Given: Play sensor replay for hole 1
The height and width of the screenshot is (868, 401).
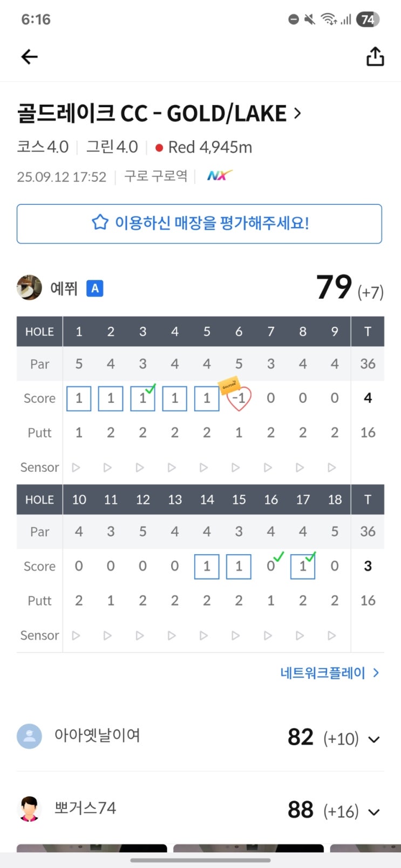Looking at the screenshot, I should point(76,467).
